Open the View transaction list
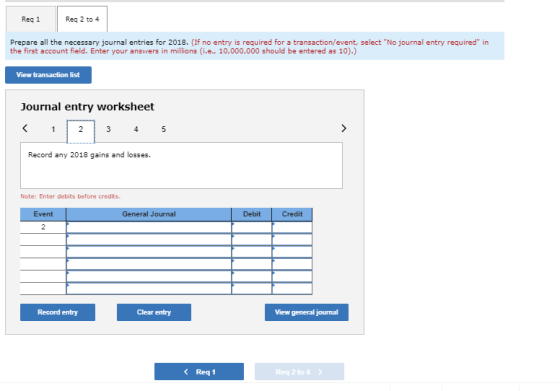The width and height of the screenshot is (560, 391). pos(48,75)
